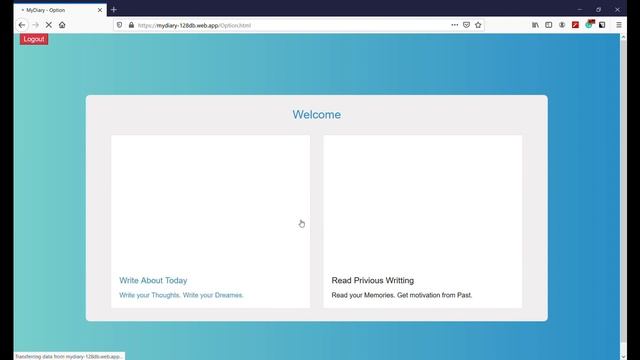
Task: Click the site security padlock icon
Action: [131, 25]
